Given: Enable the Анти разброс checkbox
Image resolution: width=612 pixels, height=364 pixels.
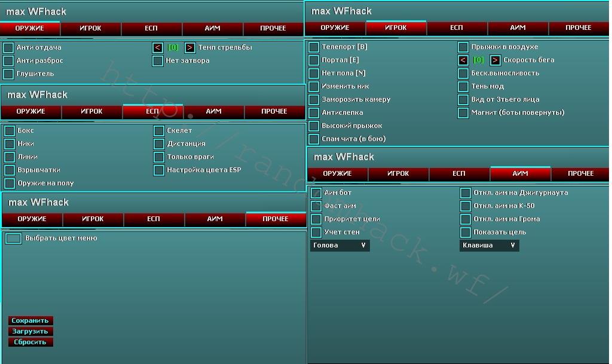Looking at the screenshot, I should (x=8, y=61).
